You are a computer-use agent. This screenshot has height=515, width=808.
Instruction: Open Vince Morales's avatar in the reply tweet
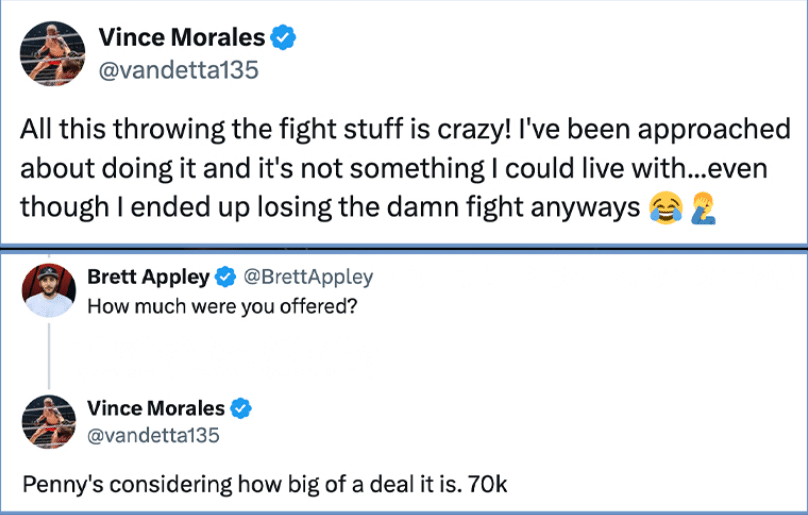coord(49,421)
